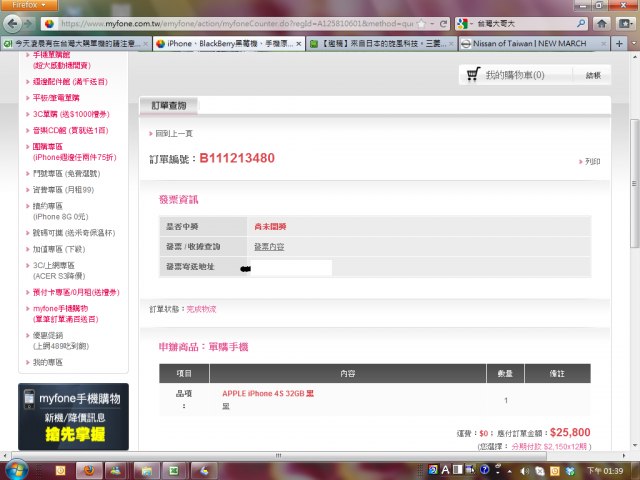Click the volume speaker tray icon
640x480 pixels.
524,471
